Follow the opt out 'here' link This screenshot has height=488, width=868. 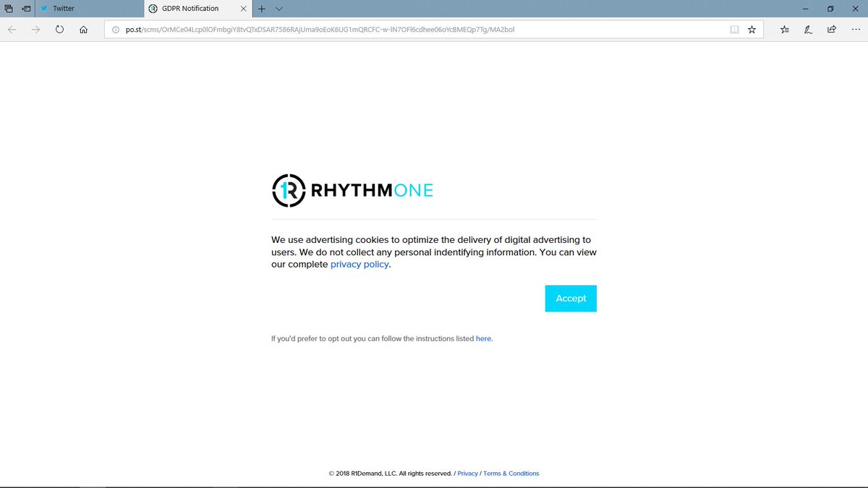pyautogui.click(x=483, y=338)
